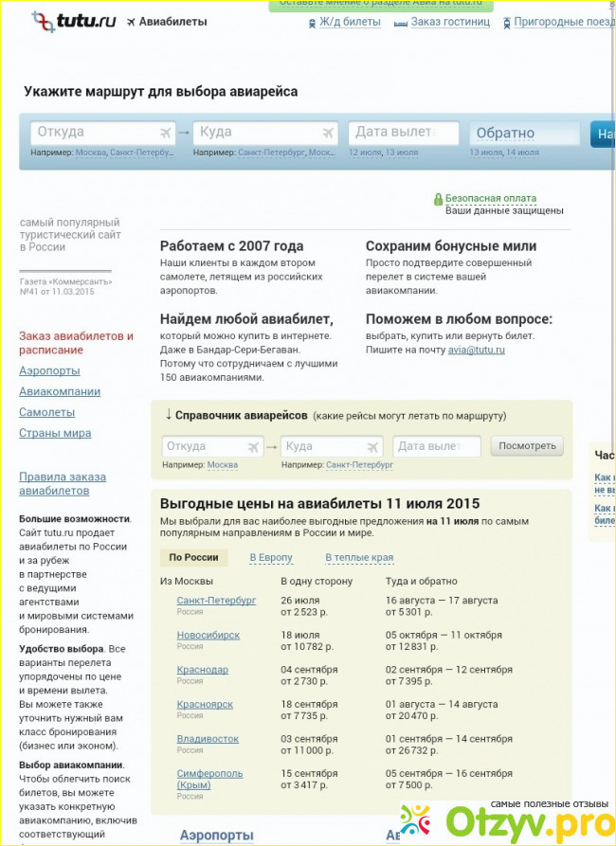This screenshot has width=616, height=846.
Task: Click the blue search button right of Обратно
Action: [603, 134]
